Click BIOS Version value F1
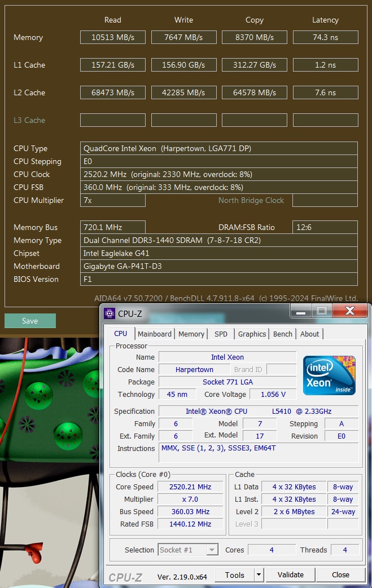This screenshot has width=372, height=588. coord(219,279)
